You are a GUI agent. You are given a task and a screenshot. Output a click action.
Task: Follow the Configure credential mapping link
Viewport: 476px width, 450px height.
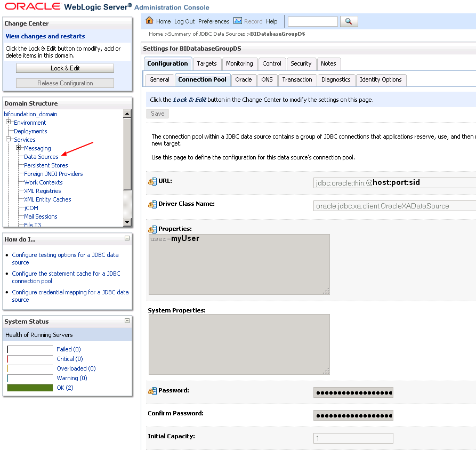coord(70,292)
